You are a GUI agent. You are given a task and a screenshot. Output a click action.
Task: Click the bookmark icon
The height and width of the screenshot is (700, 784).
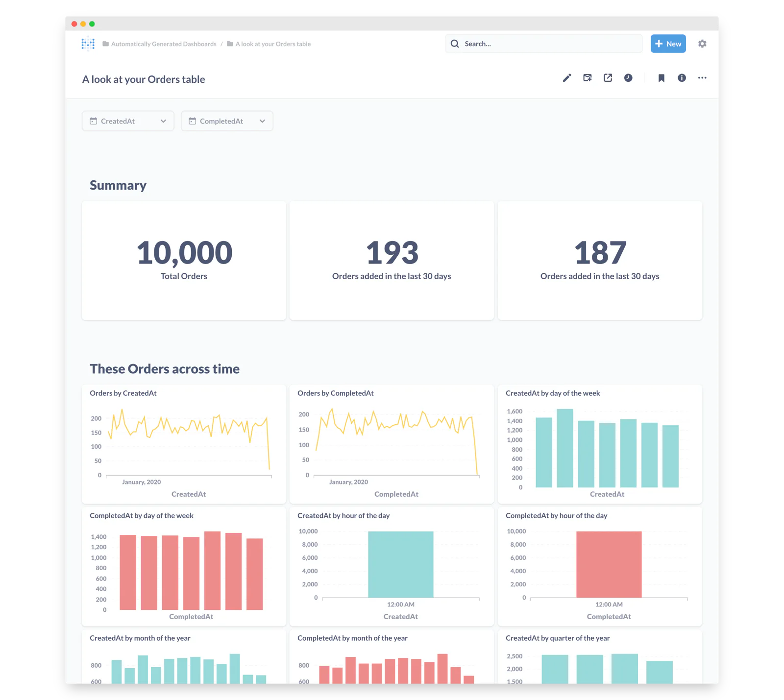(x=661, y=78)
